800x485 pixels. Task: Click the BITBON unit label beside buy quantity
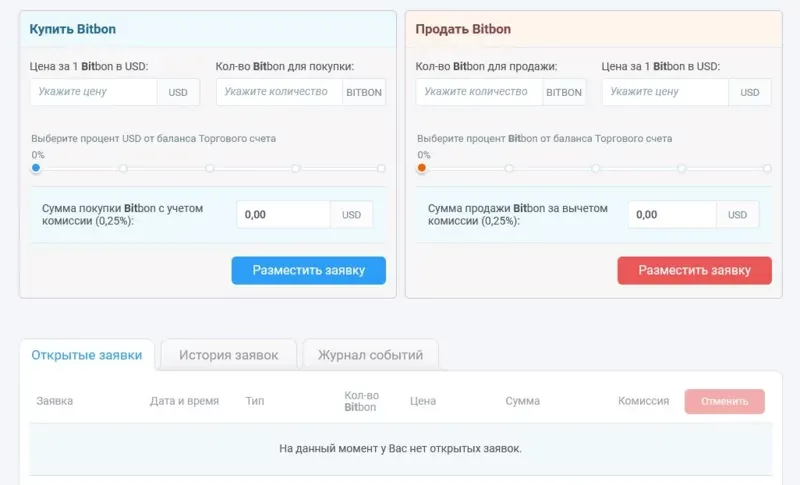364,92
